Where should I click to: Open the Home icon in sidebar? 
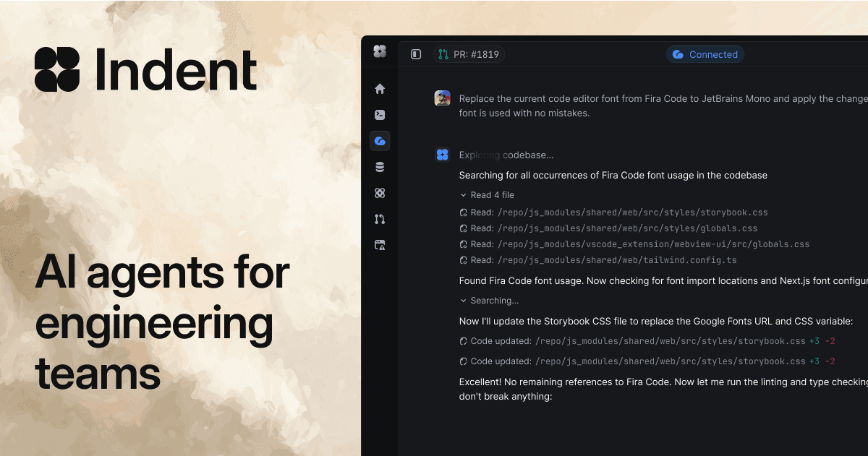[x=380, y=89]
